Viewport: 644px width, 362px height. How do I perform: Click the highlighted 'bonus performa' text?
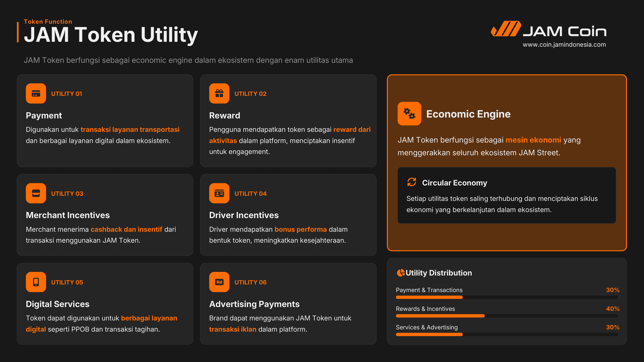tap(301, 229)
